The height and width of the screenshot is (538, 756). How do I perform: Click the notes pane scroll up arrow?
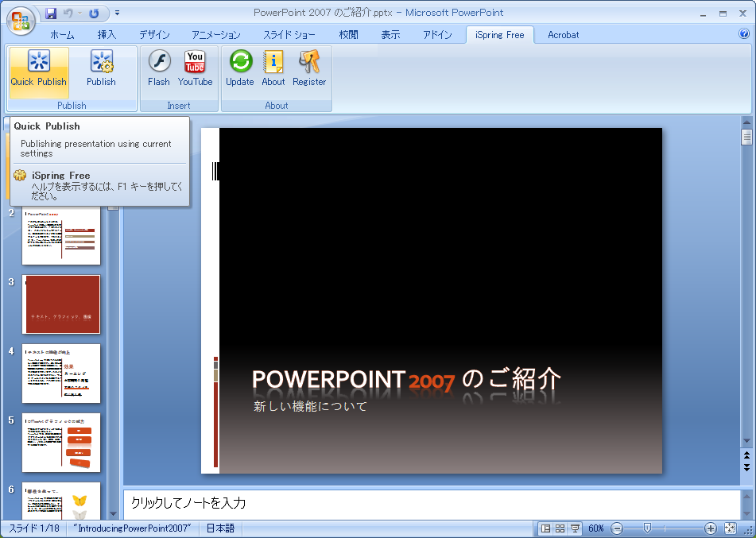(746, 497)
